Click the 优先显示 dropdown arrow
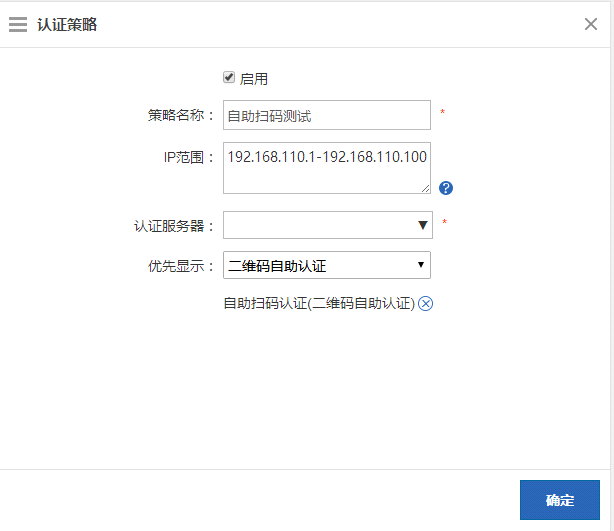This screenshot has width=614, height=531. [421, 265]
